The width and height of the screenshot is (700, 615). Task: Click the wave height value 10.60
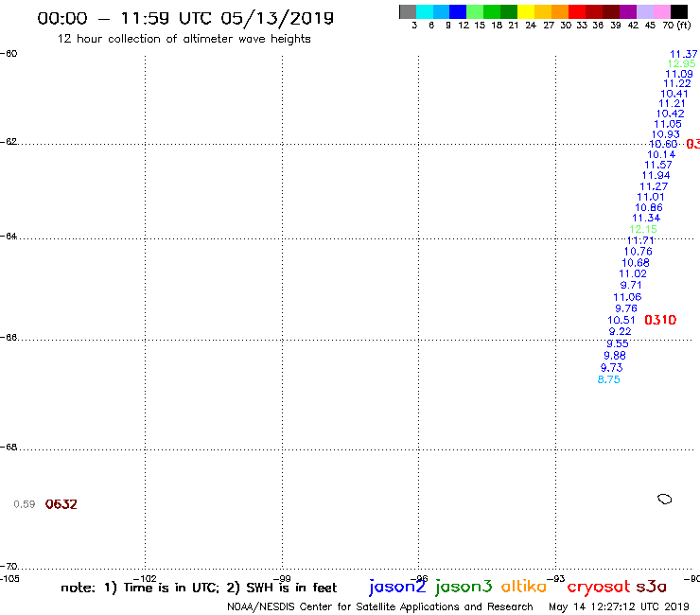(663, 144)
